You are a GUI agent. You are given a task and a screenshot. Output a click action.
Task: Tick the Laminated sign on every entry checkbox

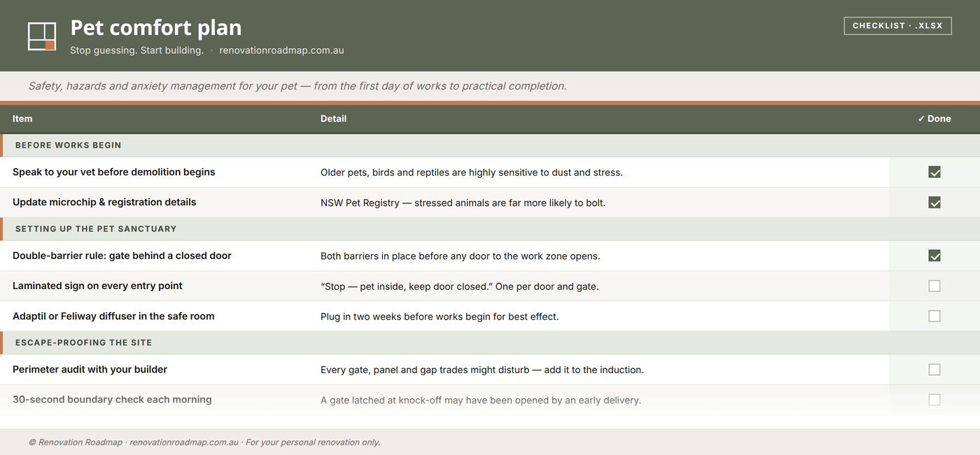934,286
